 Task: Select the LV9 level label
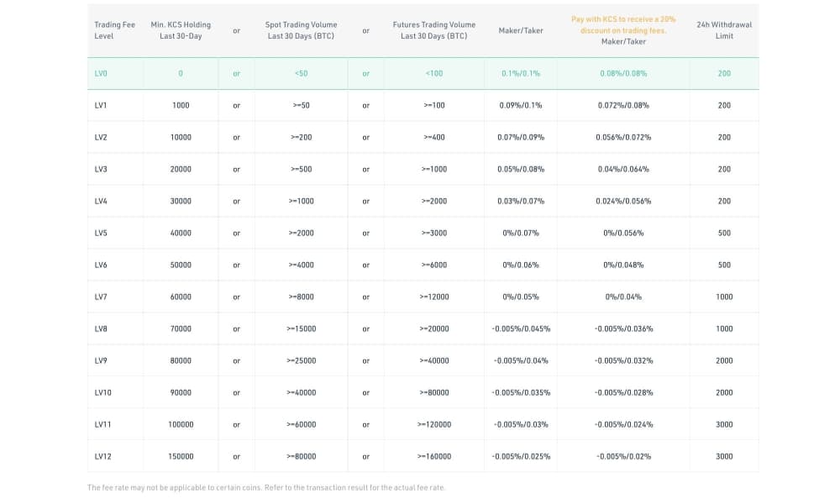[x=101, y=361]
